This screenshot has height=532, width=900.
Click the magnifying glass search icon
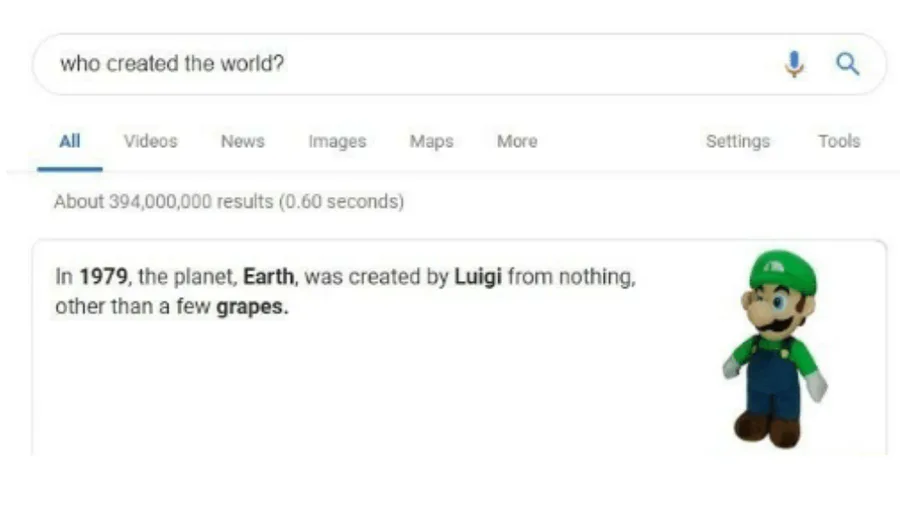847,64
